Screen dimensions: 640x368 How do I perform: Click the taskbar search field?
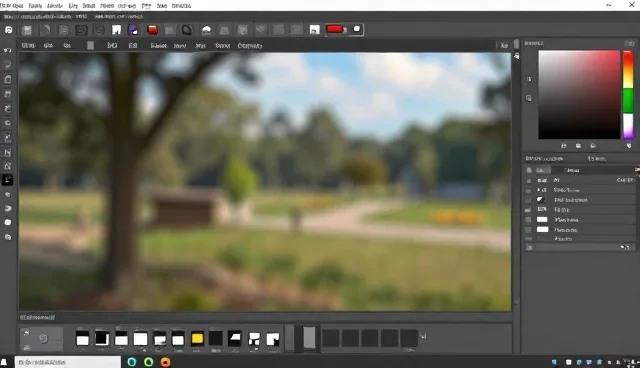[68, 362]
